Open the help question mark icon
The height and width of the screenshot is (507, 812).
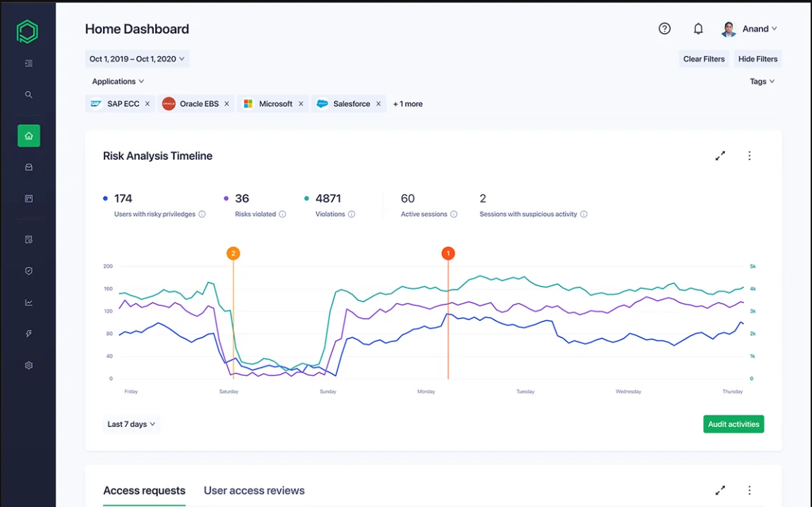[x=665, y=29]
